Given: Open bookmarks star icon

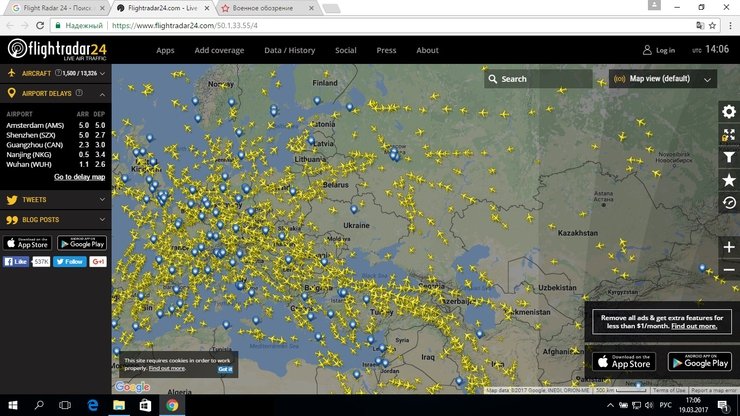Looking at the screenshot, I should coord(729,180).
